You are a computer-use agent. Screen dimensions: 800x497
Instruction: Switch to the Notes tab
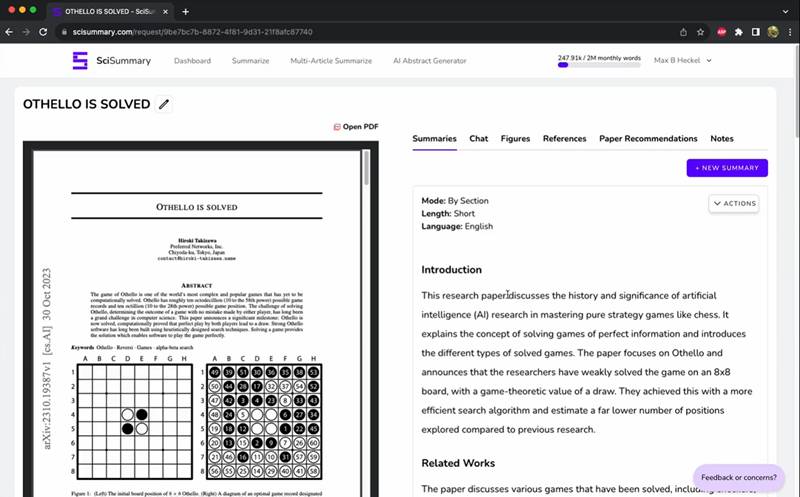[722, 139]
